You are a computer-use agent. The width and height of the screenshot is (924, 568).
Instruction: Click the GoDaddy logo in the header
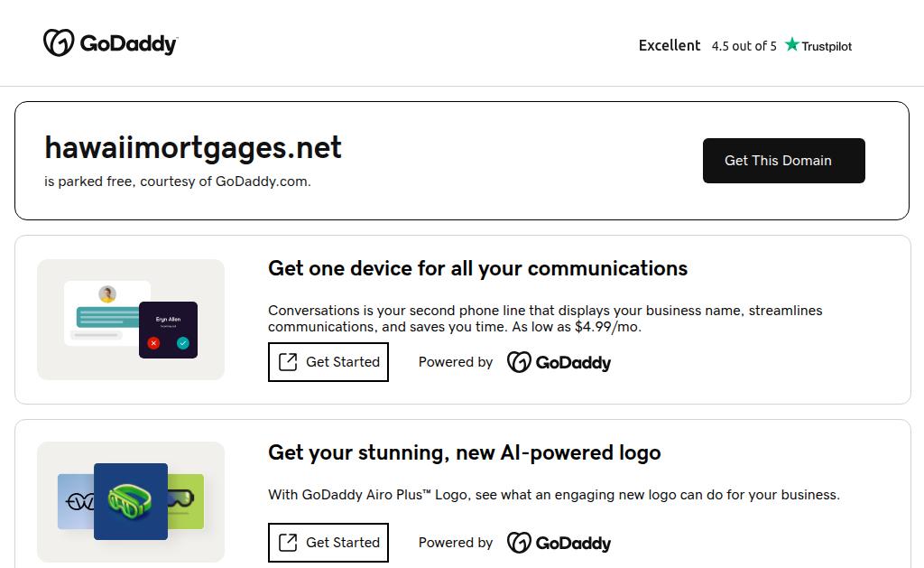click(110, 43)
